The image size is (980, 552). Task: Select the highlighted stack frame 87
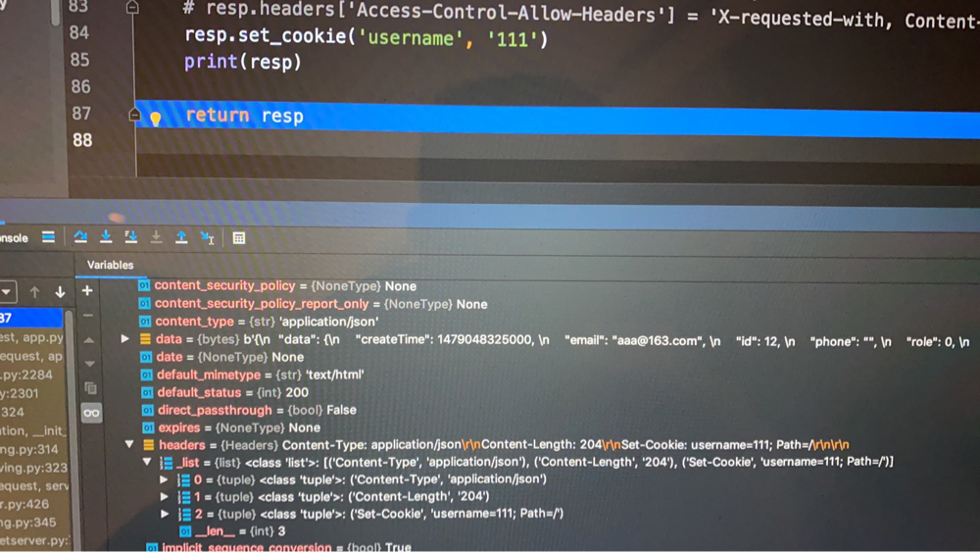click(31, 318)
